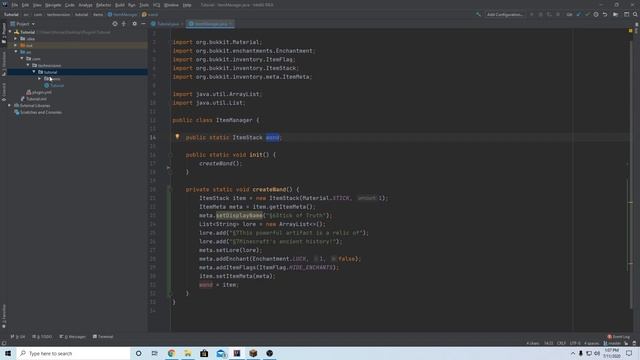Click the Git commit checkmark icon
640x360 pixels.
coord(587,15)
